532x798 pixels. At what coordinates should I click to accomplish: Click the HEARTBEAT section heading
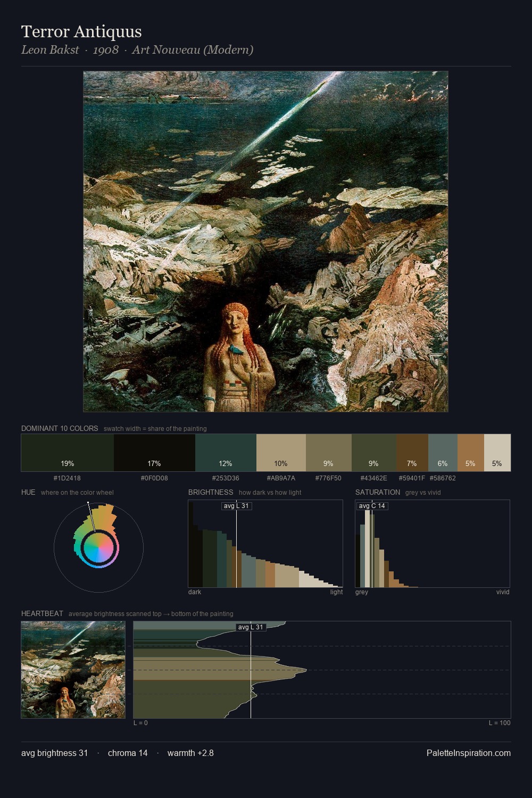coord(42,613)
